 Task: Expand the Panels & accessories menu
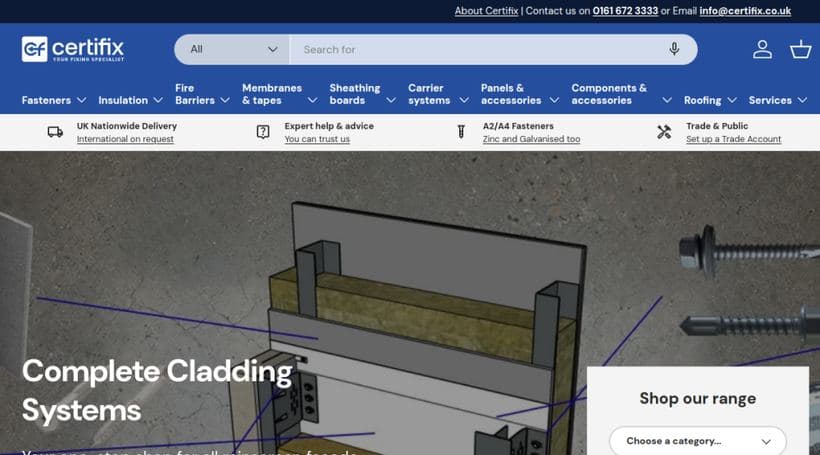520,94
